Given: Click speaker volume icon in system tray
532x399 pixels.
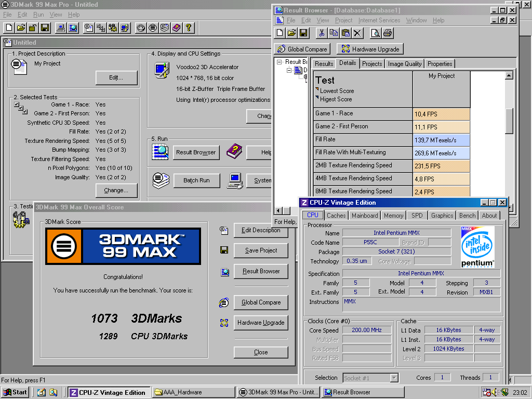Looking at the screenshot, I should click(495, 392).
